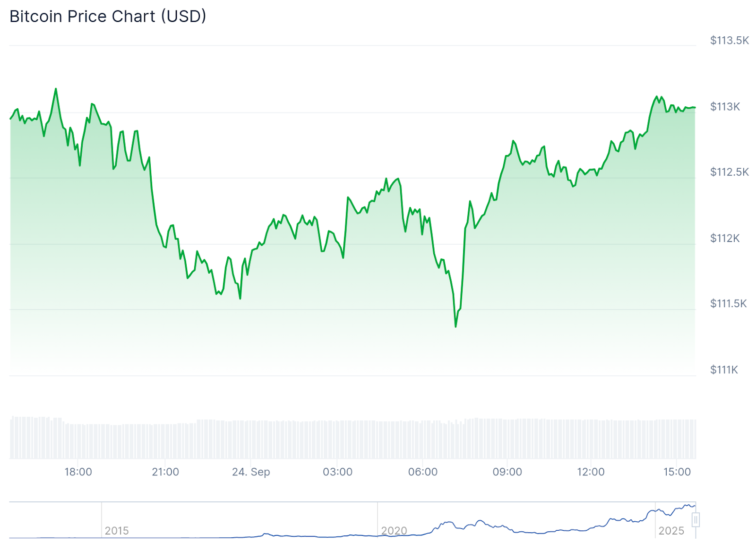Click the lowest price dip on the chart
756x552 pixels.
pyautogui.click(x=455, y=326)
